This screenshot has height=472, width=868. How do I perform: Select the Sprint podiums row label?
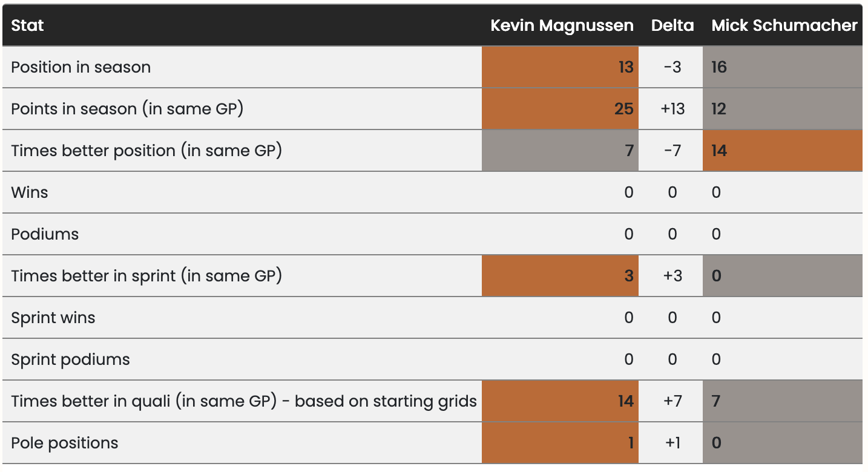pyautogui.click(x=70, y=359)
